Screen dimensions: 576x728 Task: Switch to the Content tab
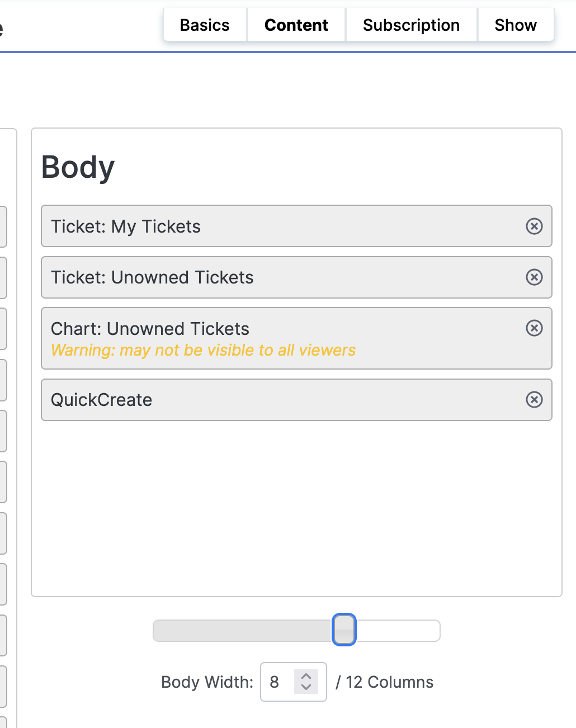[296, 25]
